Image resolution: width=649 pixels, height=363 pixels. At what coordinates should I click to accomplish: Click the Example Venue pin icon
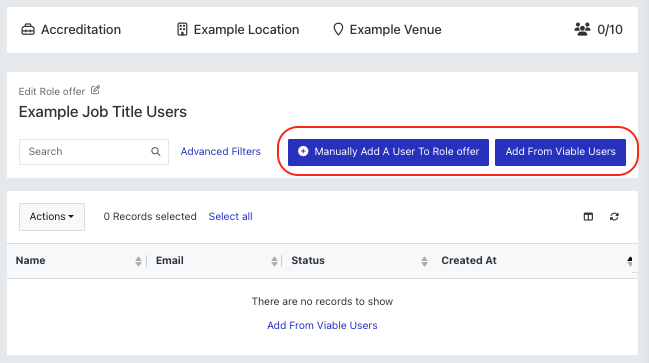tap(338, 29)
